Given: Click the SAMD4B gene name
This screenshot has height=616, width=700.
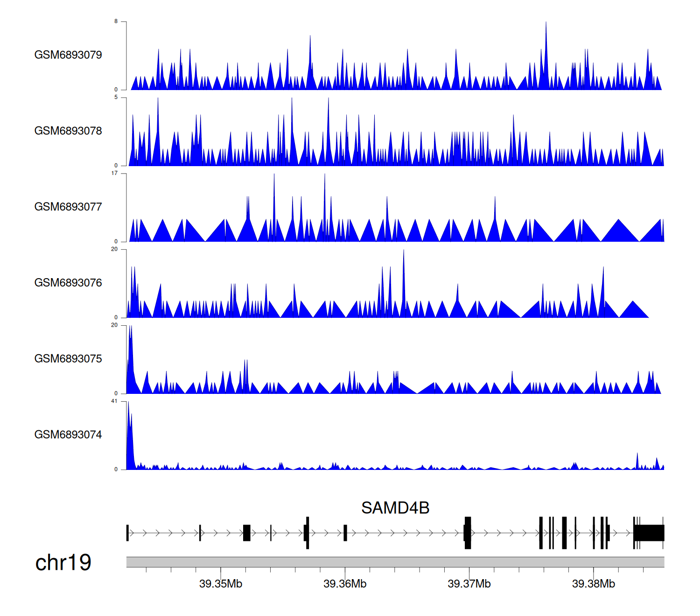Looking at the screenshot, I should [x=395, y=508].
